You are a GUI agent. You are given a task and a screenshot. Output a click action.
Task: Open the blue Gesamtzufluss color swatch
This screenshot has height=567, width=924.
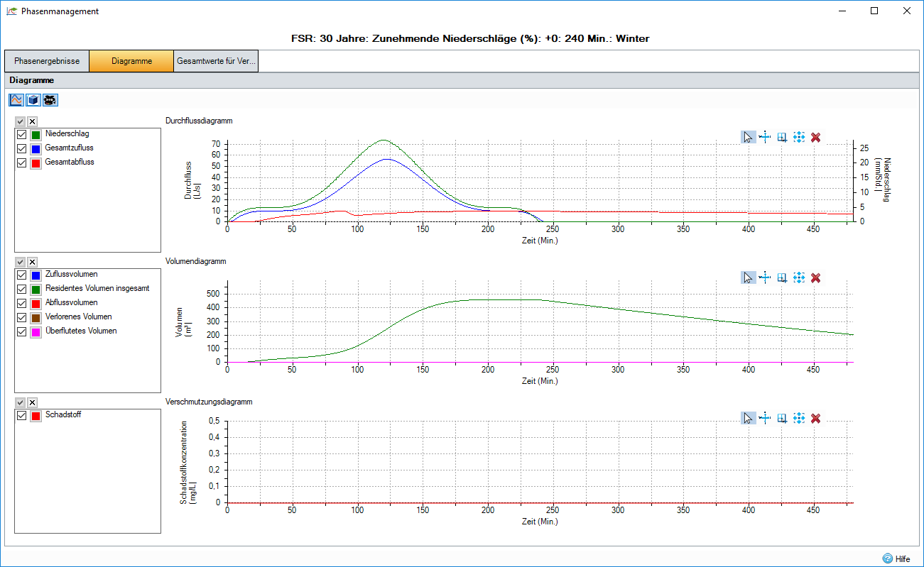tap(36, 148)
